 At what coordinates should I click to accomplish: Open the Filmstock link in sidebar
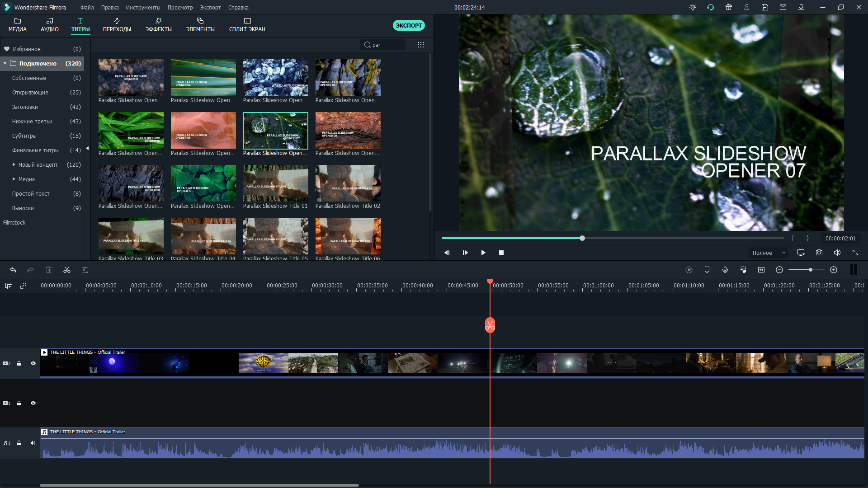(14, 223)
